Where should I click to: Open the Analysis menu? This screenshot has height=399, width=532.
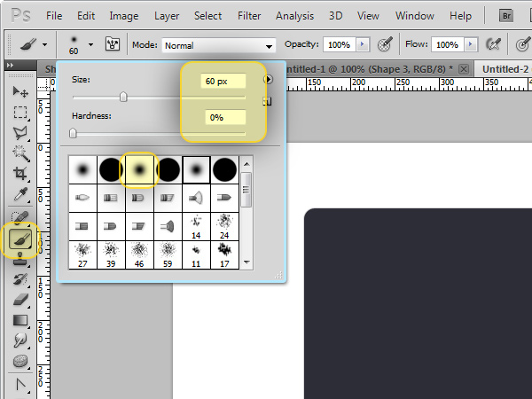(294, 16)
